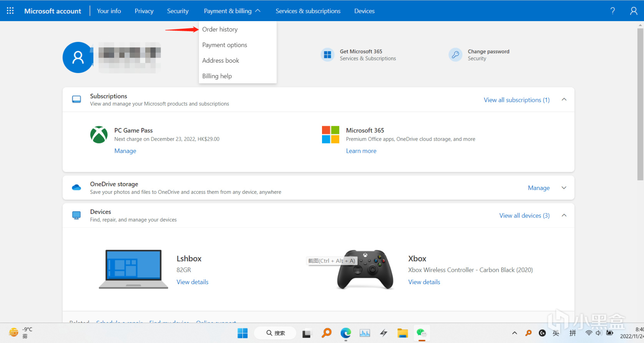Open the orange magnifier app in taskbar

[327, 333]
